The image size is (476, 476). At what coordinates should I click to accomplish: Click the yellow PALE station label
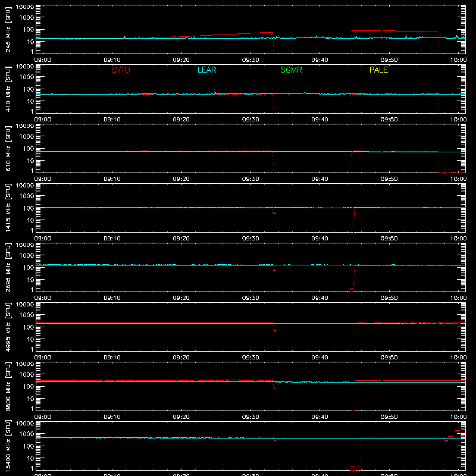pos(378,70)
